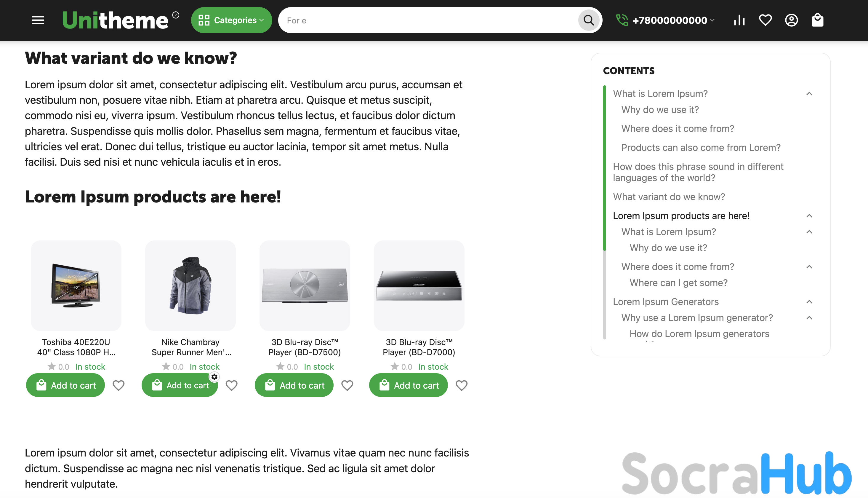Screen dimensions: 868x498
Task: Toggle wishlist heart for BD-D7000 player
Action: [462, 385]
